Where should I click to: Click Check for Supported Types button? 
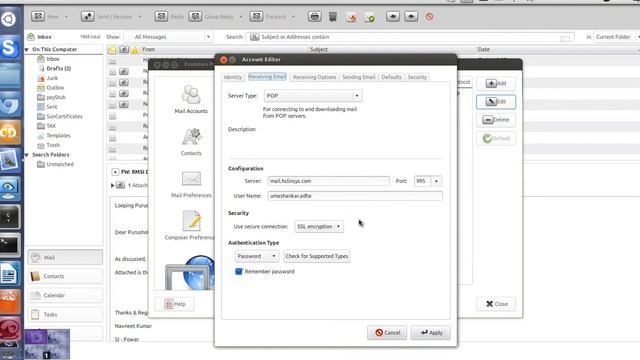tap(317, 256)
